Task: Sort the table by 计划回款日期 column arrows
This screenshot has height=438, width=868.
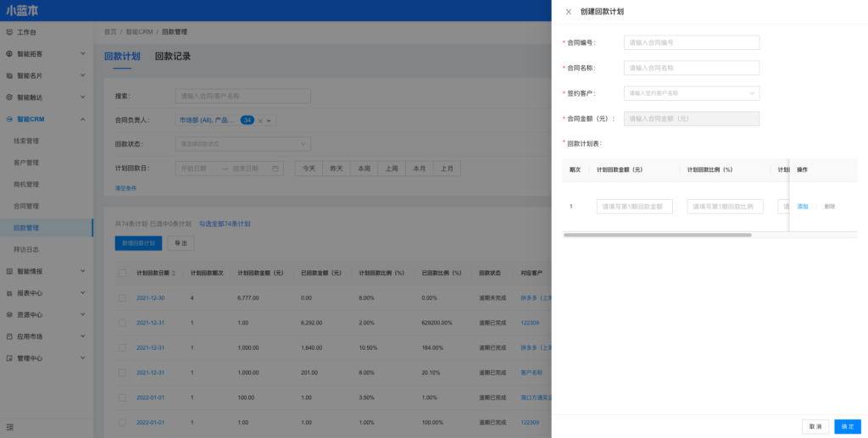Action: [174, 274]
